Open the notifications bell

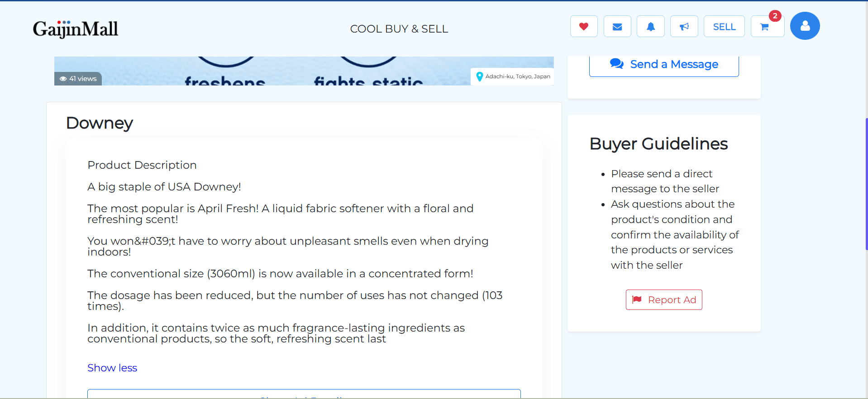tap(651, 27)
